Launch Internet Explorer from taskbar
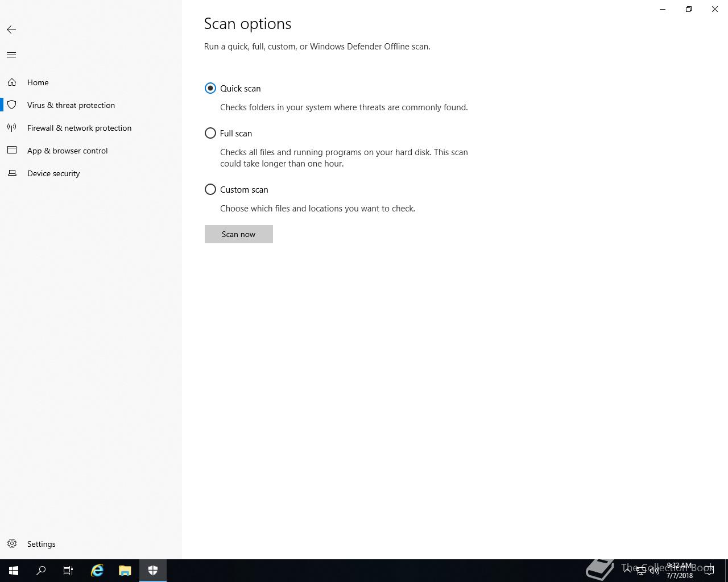The height and width of the screenshot is (582, 728). click(x=97, y=571)
